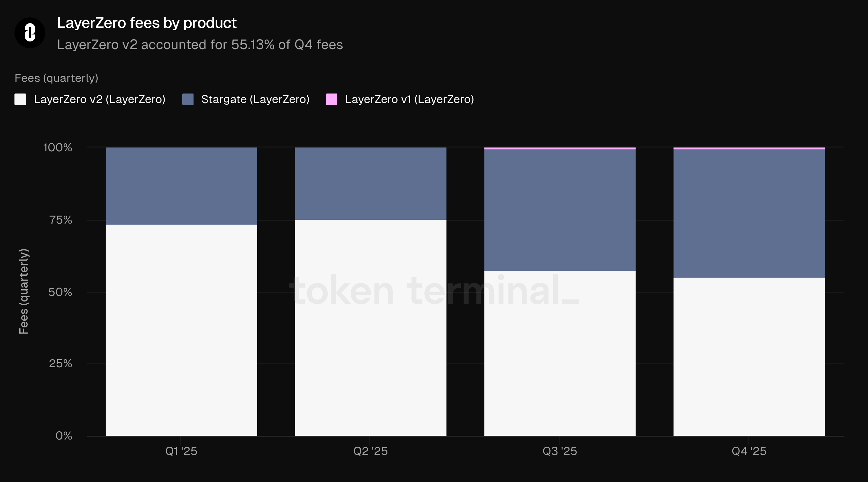The width and height of the screenshot is (868, 482).
Task: Select the Q1 '25 blue Stargate bar segment
Action: 181,186
